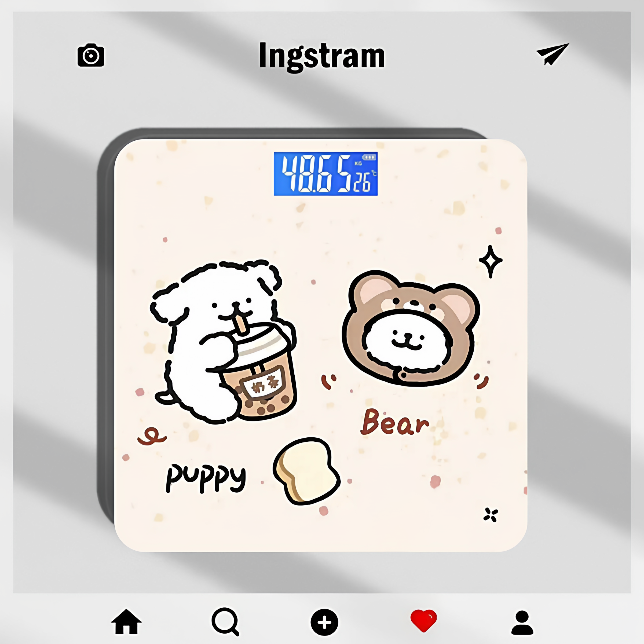Click the 'puppy' text label
The image size is (644, 644).
coord(206,477)
